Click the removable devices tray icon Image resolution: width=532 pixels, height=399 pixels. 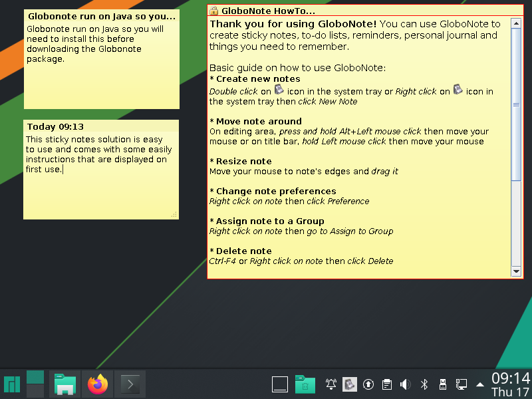pos(442,384)
